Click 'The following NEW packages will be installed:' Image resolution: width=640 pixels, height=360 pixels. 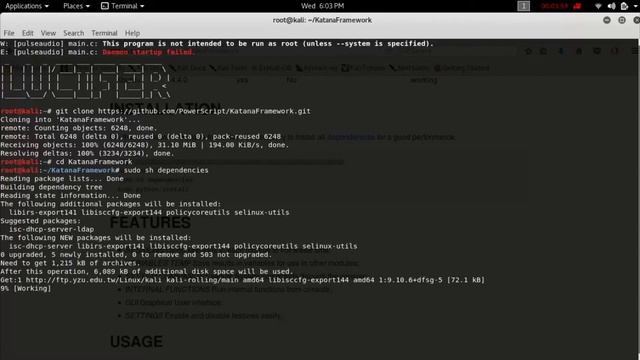[x=96, y=238]
